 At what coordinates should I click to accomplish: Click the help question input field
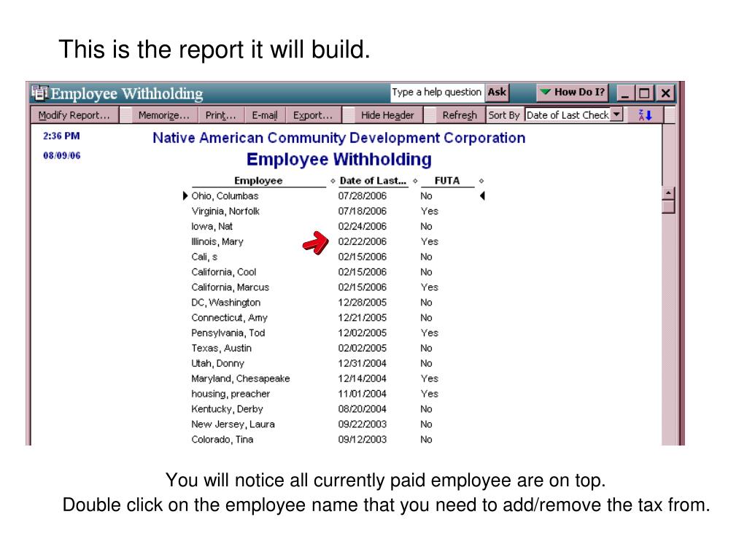click(437, 92)
